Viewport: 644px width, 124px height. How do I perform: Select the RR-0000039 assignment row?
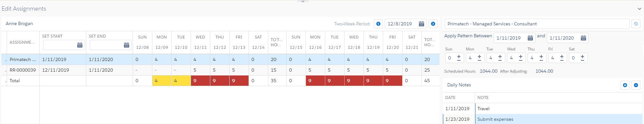(220, 70)
